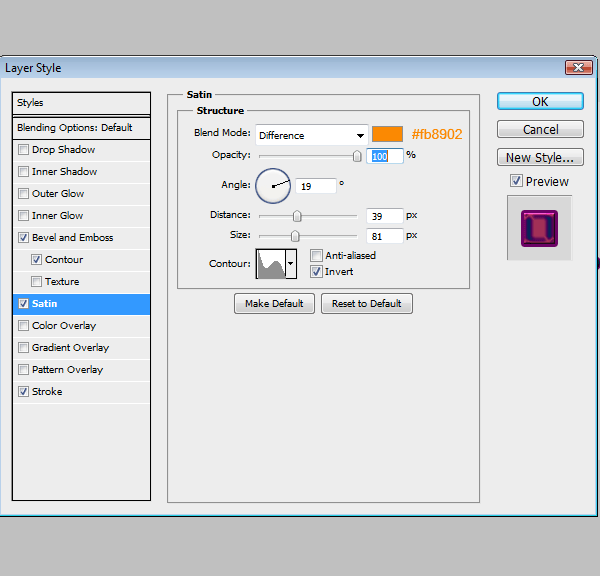Confirm with the OK button
The image size is (600, 576).
click(x=540, y=101)
